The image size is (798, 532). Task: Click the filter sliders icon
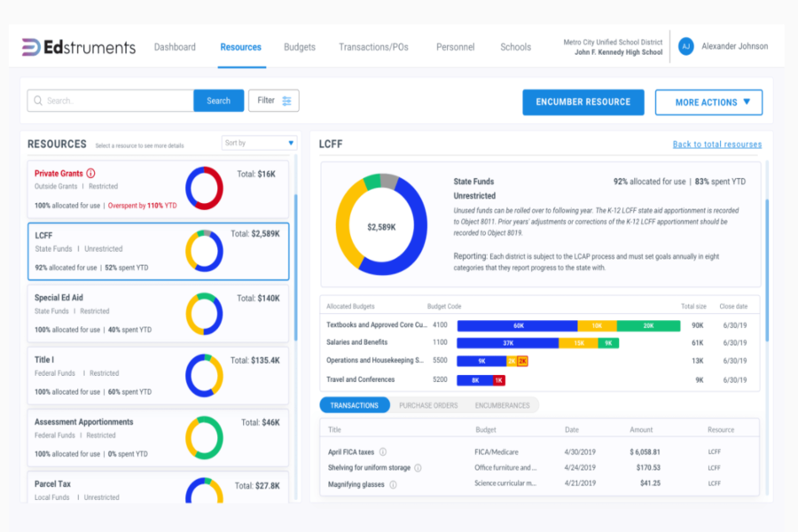(x=286, y=101)
